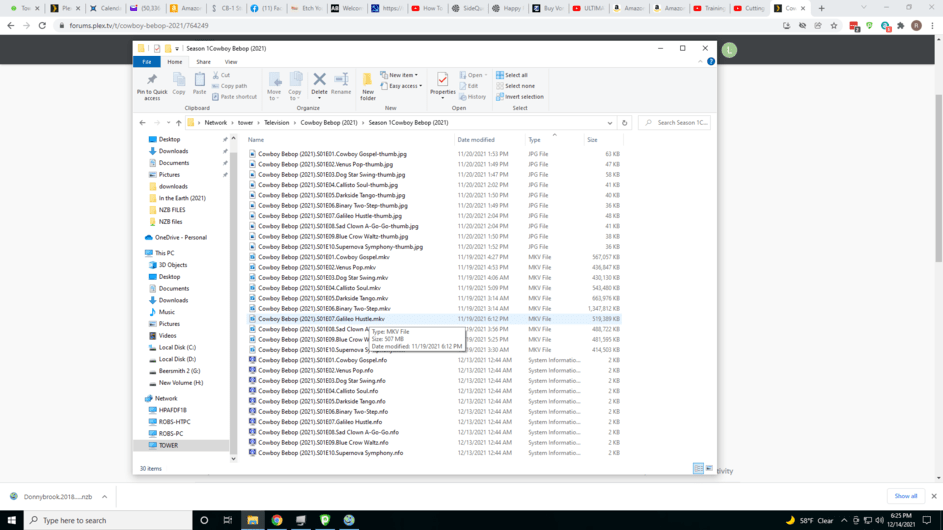Refresh the folder view

point(624,123)
